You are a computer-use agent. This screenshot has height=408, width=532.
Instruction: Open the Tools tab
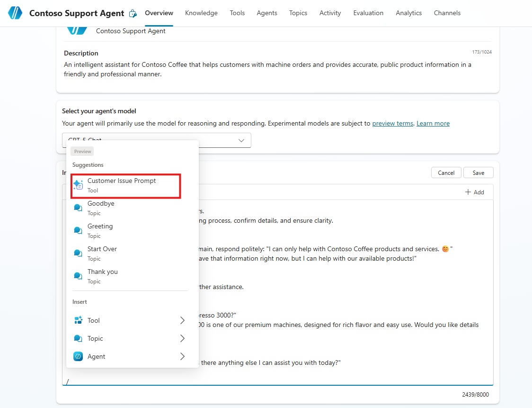tap(237, 13)
